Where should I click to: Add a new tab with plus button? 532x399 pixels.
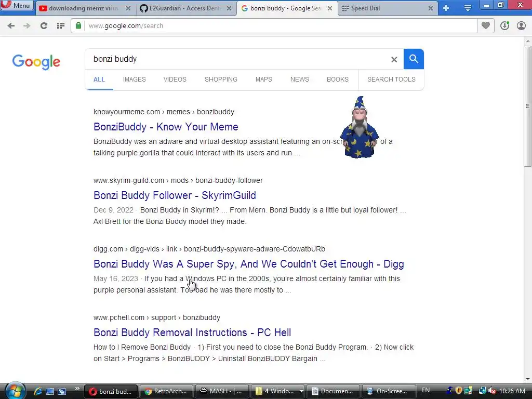coord(446,8)
